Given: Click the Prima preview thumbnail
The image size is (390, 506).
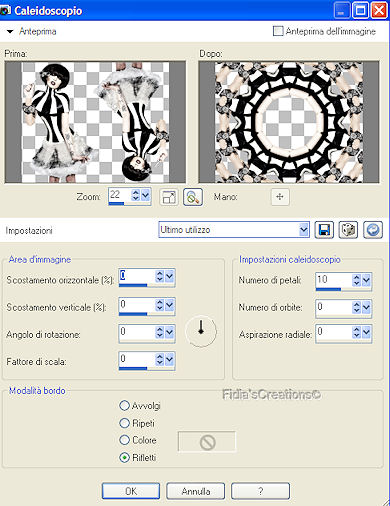Looking at the screenshot, I should [x=95, y=122].
